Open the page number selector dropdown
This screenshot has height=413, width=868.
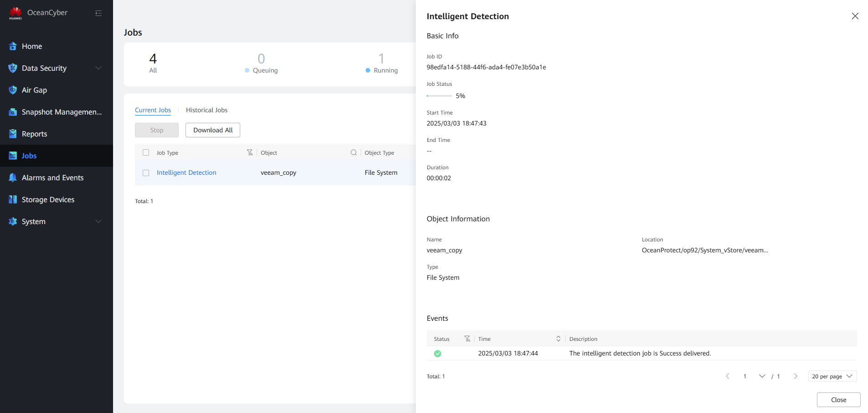pos(762,376)
